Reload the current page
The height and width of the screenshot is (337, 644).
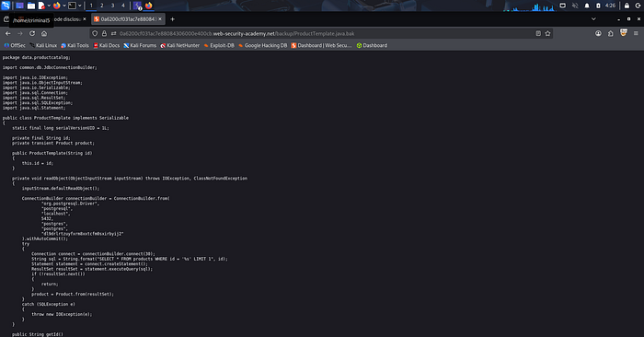[x=32, y=33]
